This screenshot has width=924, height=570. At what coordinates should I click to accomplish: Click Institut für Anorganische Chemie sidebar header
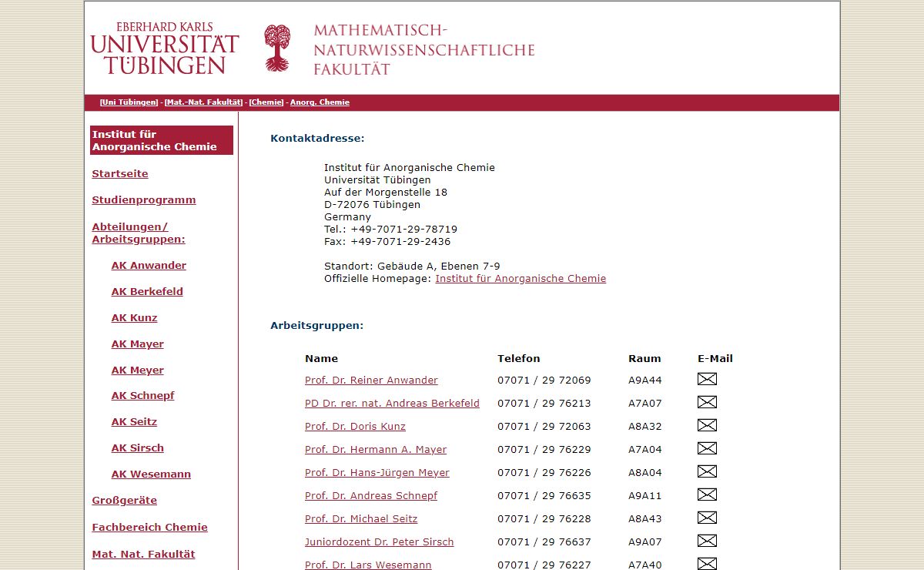(x=162, y=140)
